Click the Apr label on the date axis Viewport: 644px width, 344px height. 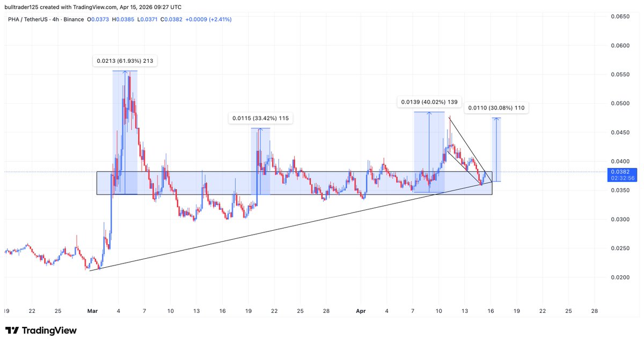(361, 311)
